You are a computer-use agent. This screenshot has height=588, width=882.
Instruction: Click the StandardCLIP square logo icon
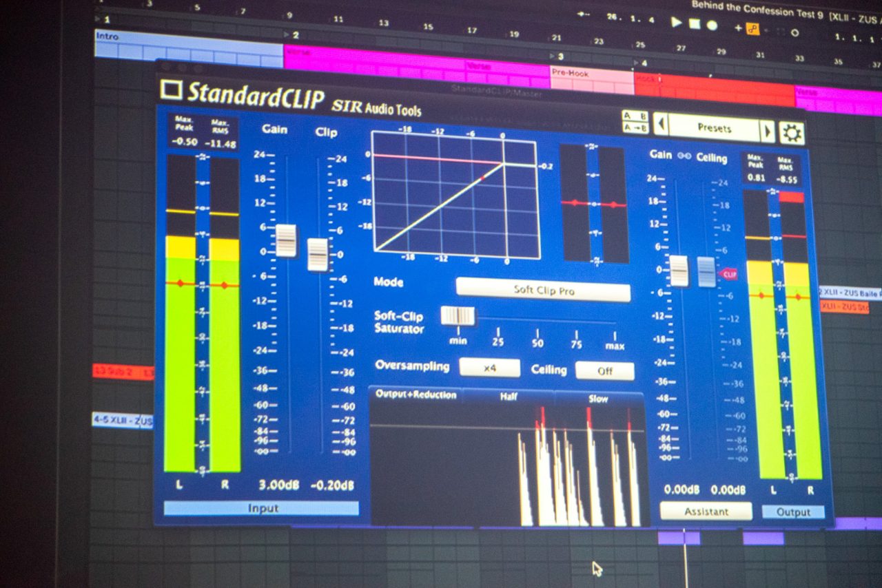(x=171, y=90)
